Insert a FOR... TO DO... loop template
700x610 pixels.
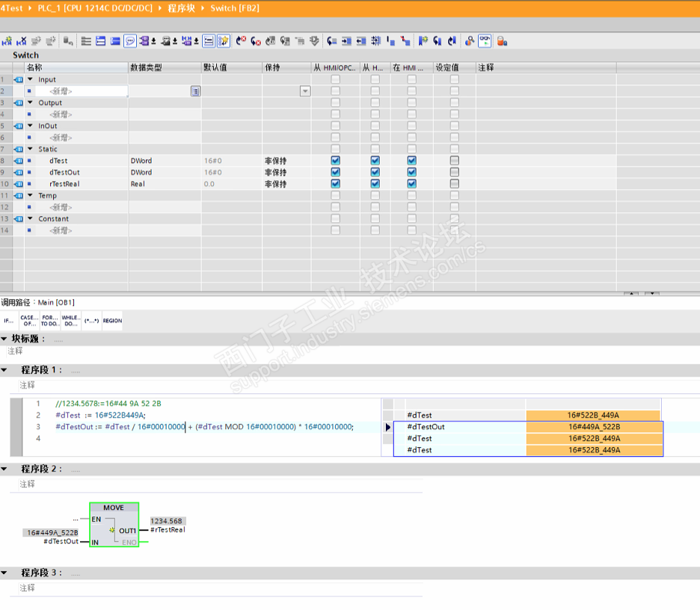click(x=49, y=321)
